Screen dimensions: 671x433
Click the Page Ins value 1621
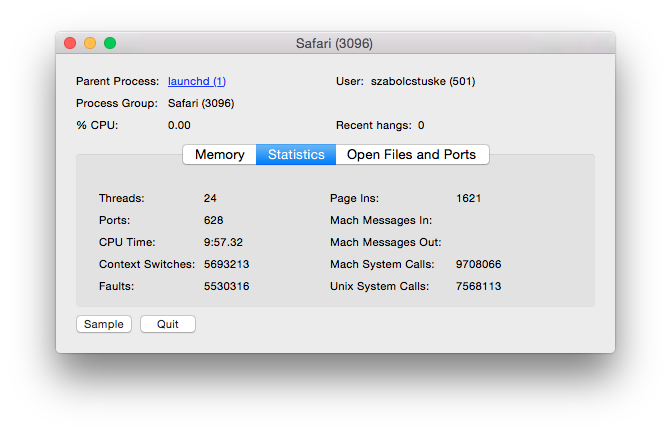(469, 198)
